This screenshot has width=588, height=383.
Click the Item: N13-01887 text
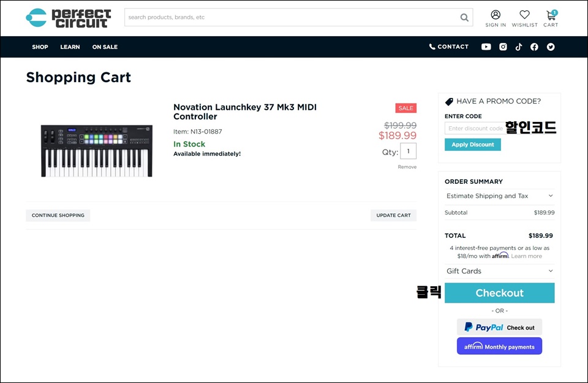pos(198,132)
